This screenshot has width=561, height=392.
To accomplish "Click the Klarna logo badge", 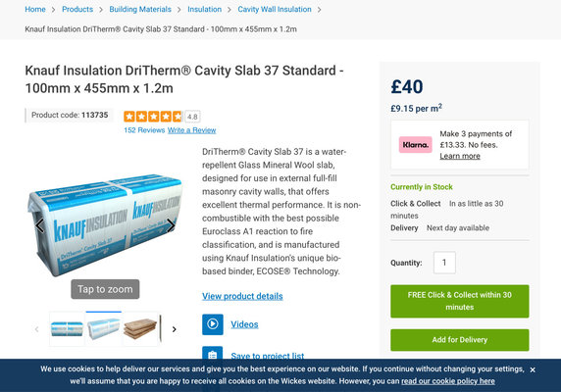I will 416,145.
